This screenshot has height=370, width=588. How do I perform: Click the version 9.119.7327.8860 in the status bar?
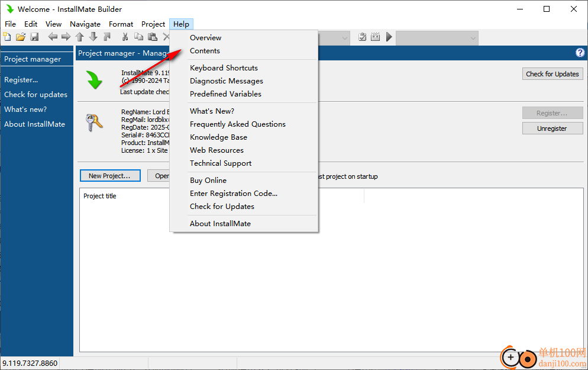[x=30, y=363]
